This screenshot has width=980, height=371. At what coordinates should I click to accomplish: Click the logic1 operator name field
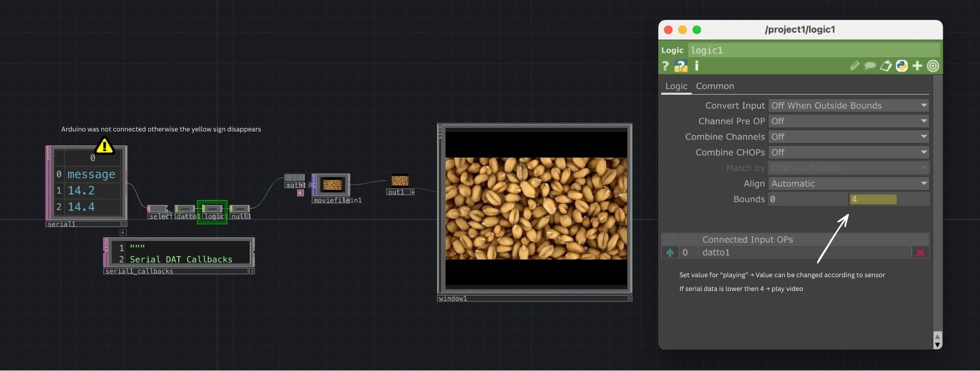[x=813, y=50]
